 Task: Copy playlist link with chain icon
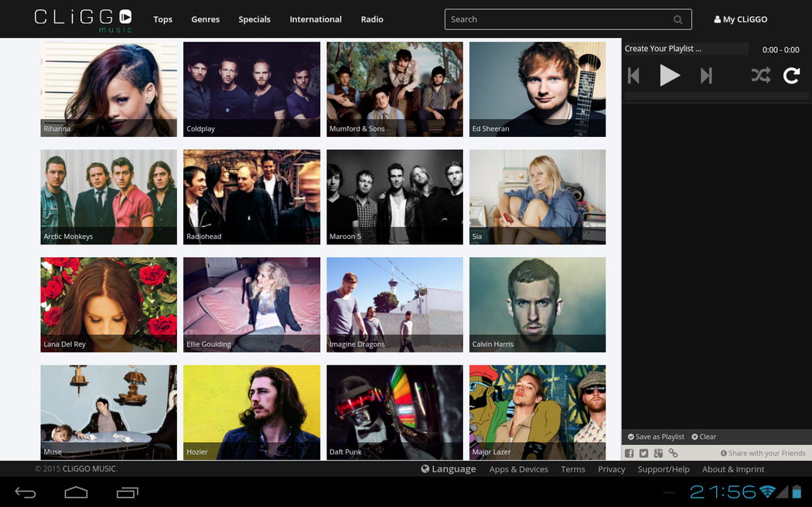[x=673, y=454]
